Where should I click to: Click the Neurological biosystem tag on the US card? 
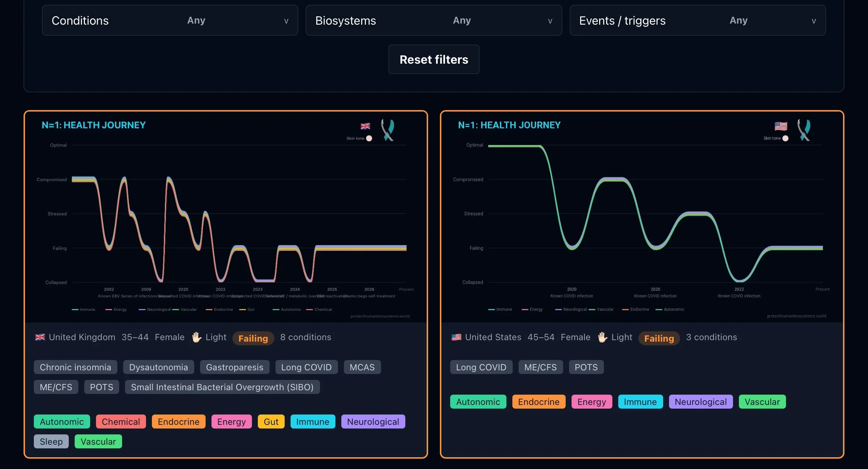pyautogui.click(x=701, y=402)
